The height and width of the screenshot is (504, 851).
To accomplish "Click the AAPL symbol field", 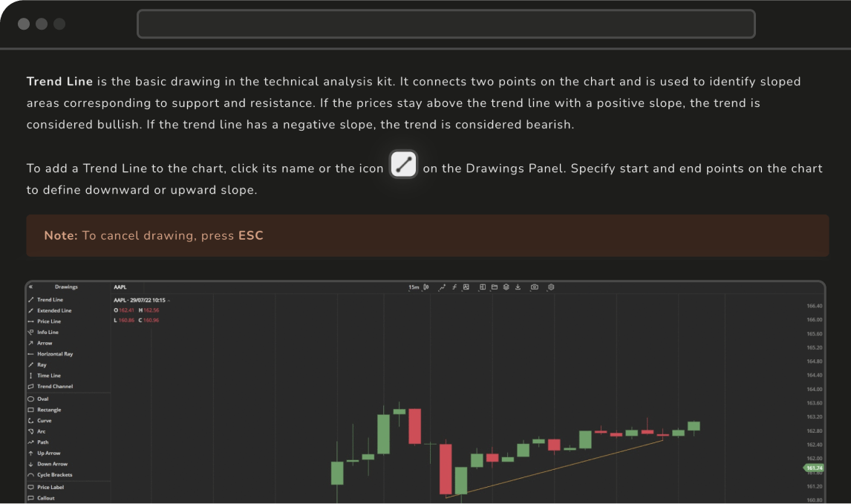I will pyautogui.click(x=120, y=287).
